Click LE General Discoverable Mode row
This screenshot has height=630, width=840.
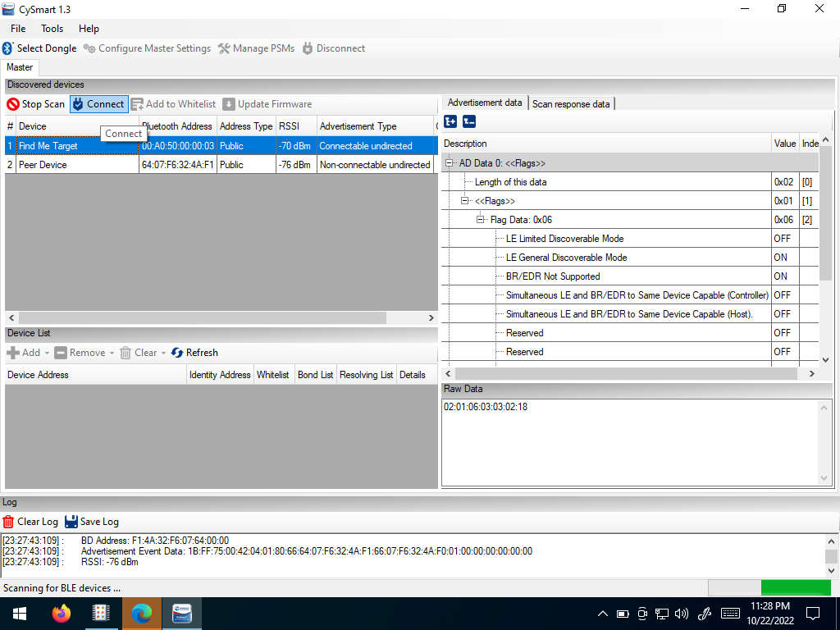(x=630, y=257)
